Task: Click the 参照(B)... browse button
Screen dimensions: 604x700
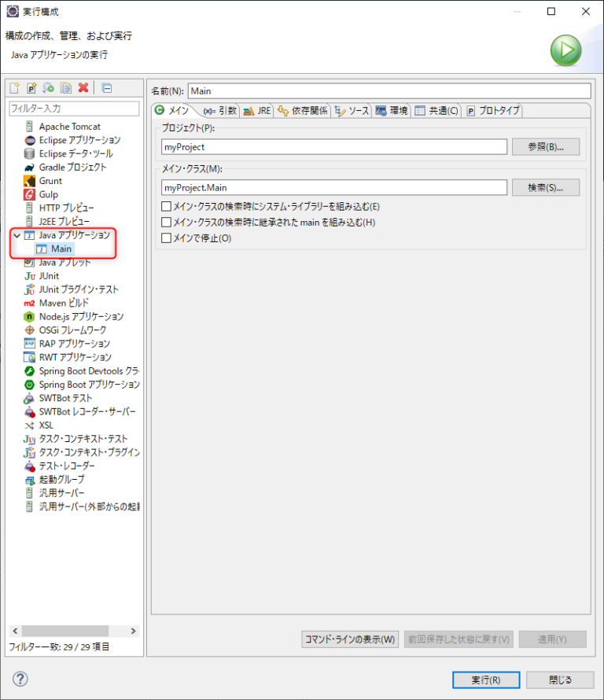Action: (545, 146)
